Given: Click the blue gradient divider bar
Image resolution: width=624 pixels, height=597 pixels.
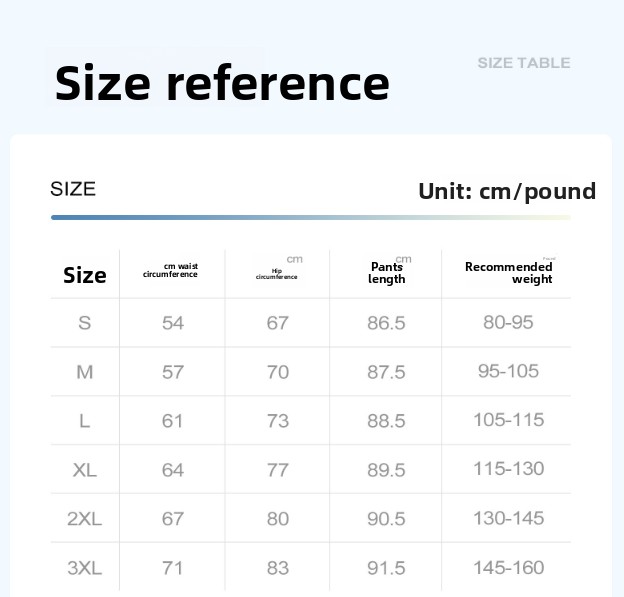Looking at the screenshot, I should (310, 217).
